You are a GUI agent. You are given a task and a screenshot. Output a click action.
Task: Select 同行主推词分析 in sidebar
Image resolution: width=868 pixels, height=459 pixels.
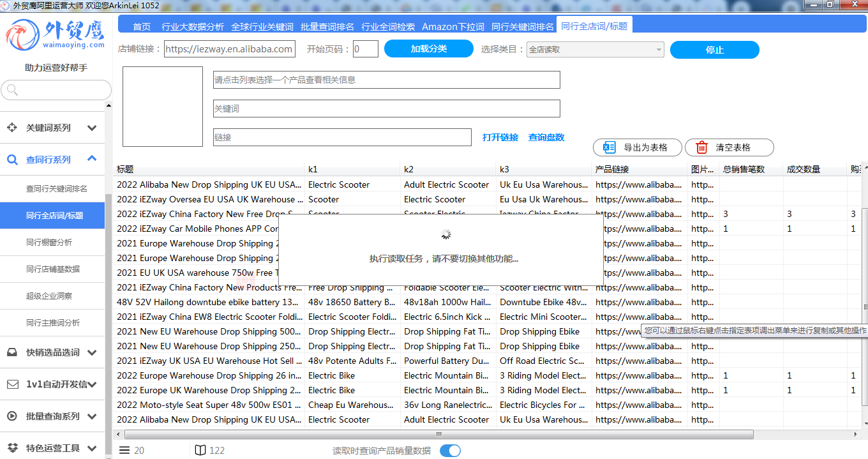(x=52, y=323)
